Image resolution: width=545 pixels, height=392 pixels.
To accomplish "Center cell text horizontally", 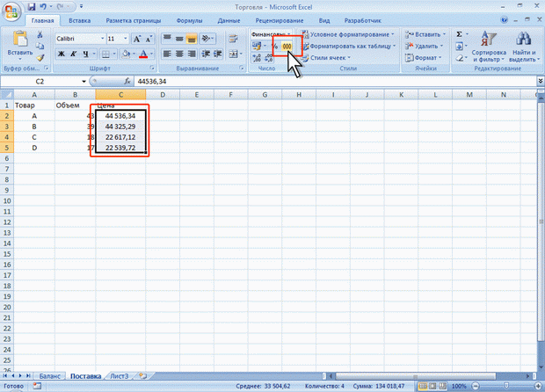I will point(179,54).
